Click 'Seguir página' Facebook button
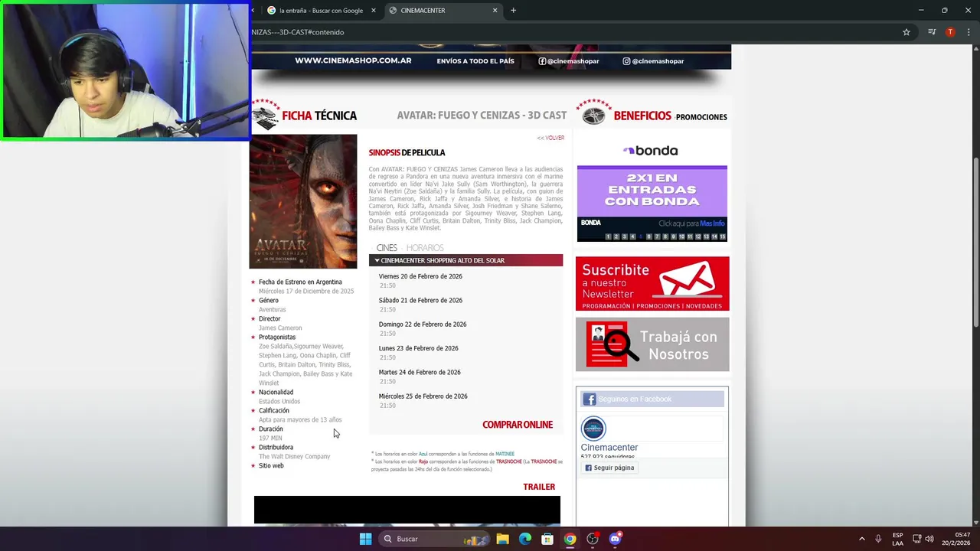 point(609,468)
